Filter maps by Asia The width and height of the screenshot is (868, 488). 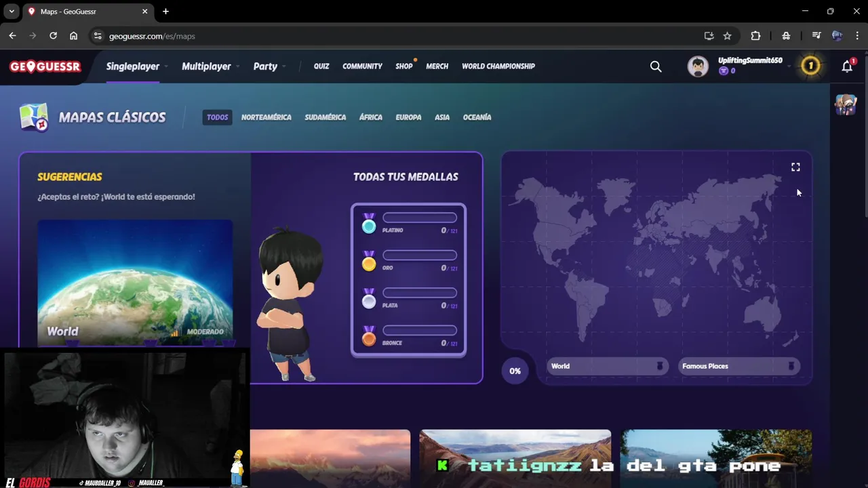pyautogui.click(x=442, y=117)
